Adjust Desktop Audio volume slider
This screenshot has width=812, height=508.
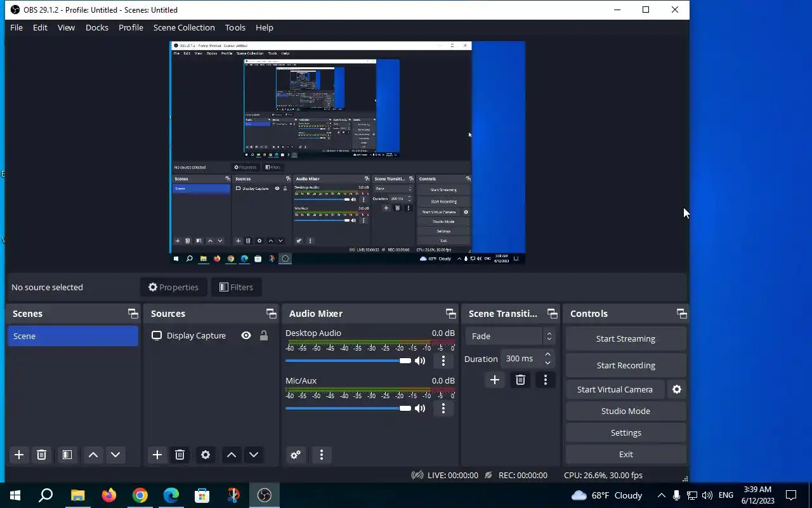point(348,361)
